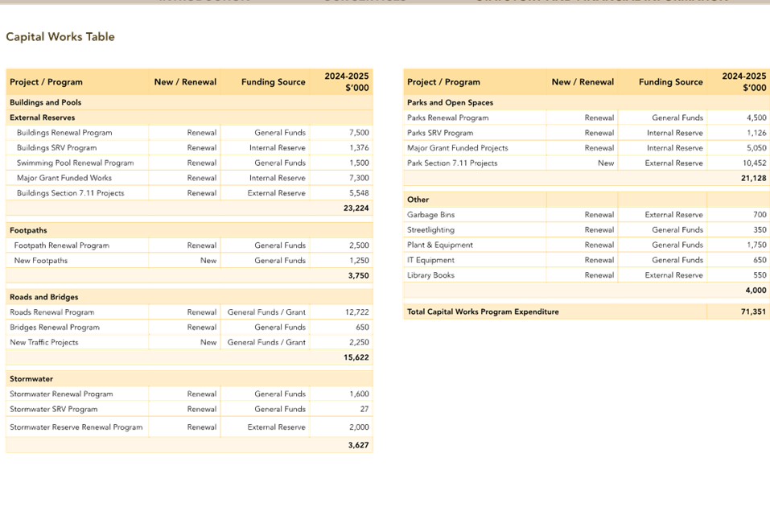Click the "Capital Works Table" page title

click(60, 37)
